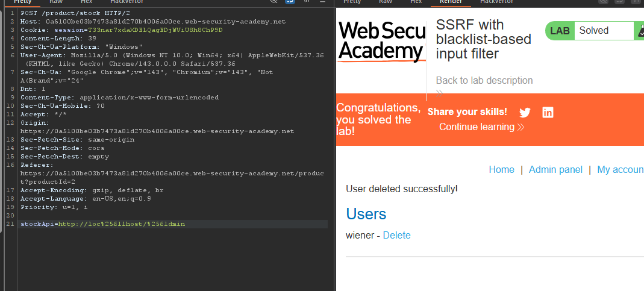
Task: Click the Origin header label
Action: coord(35,122)
